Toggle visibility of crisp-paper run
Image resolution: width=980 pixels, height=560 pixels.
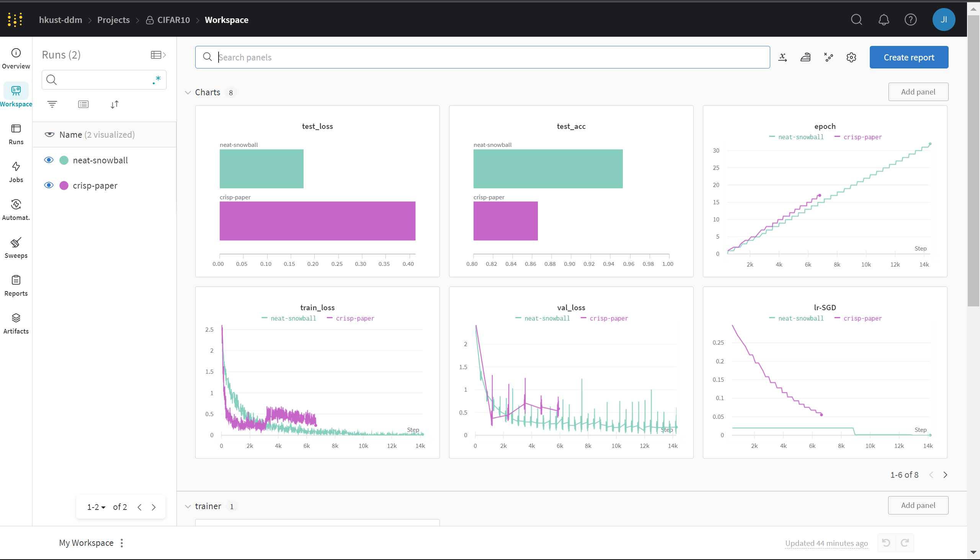(49, 186)
